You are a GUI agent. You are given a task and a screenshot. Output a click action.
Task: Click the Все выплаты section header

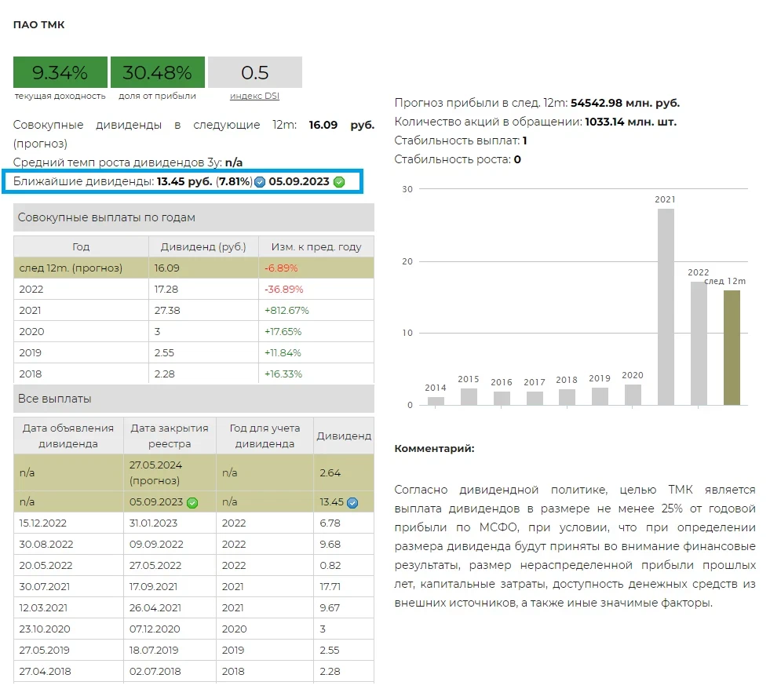pos(55,399)
